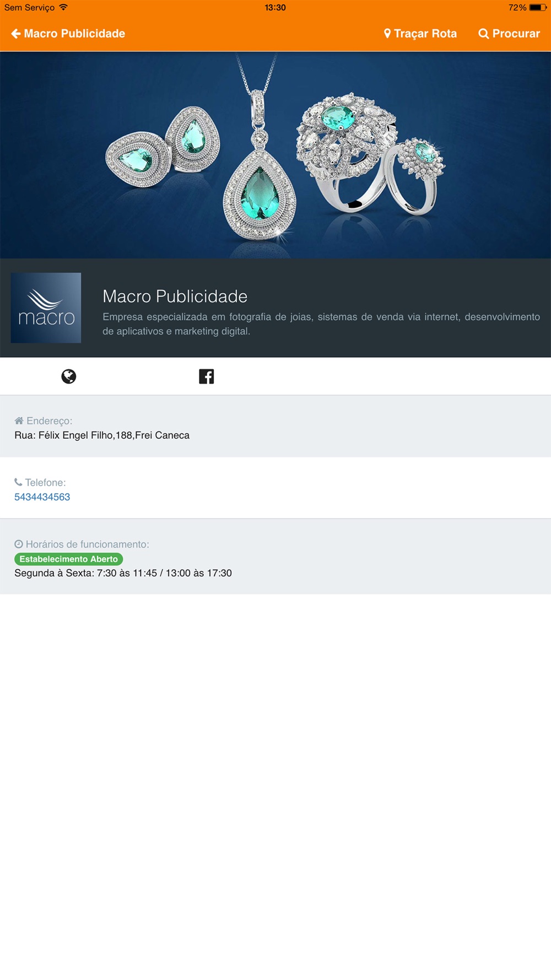Image resolution: width=551 pixels, height=980 pixels.
Task: Tap the jewelry banner image
Action: point(275,155)
